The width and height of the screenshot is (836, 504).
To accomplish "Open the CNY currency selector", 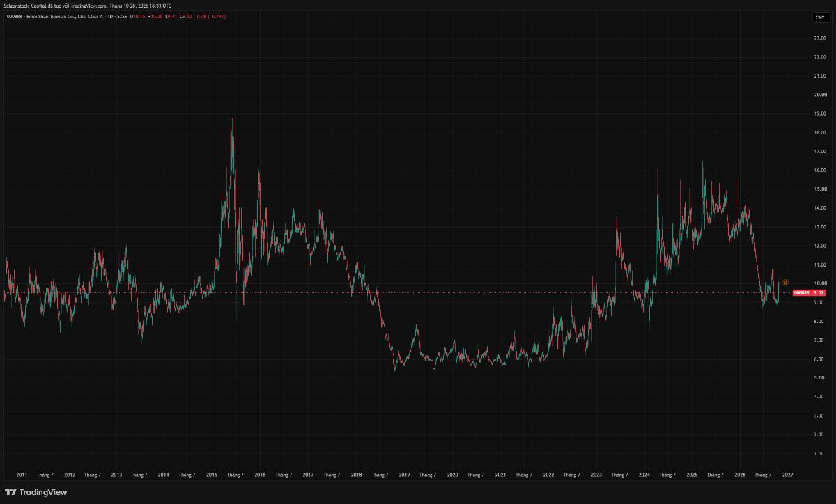I will point(820,17).
